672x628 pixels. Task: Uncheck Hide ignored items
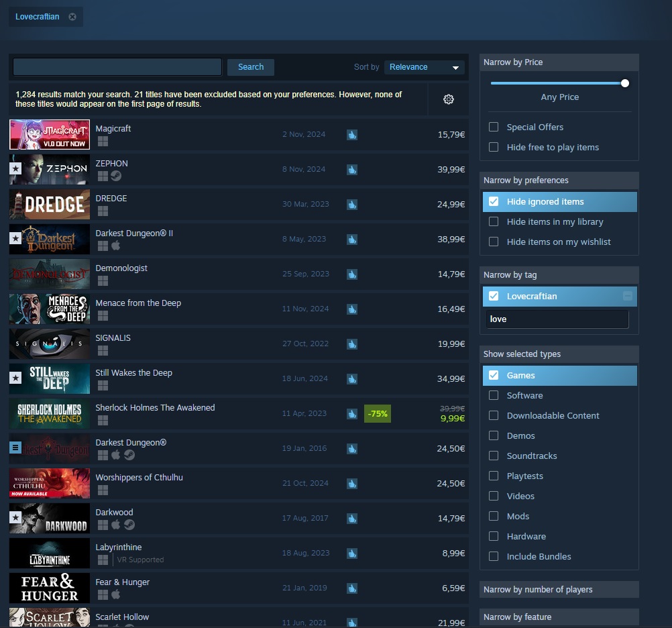(x=494, y=201)
